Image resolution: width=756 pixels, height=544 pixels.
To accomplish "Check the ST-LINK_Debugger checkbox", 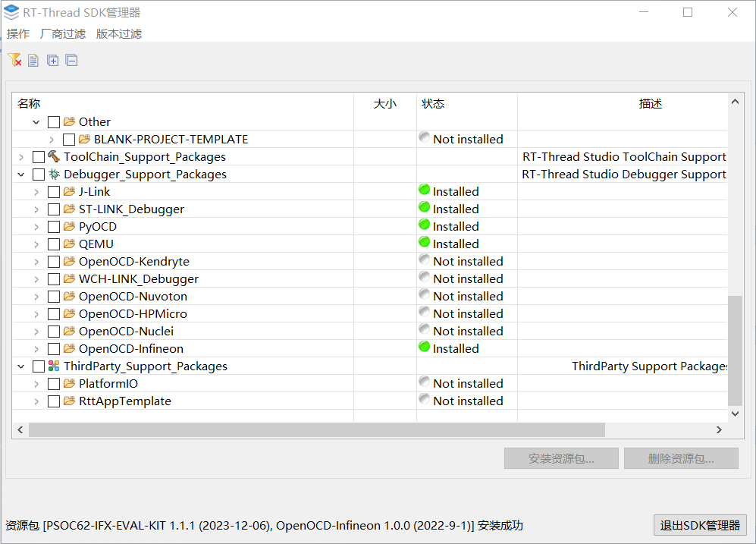I will 54,209.
